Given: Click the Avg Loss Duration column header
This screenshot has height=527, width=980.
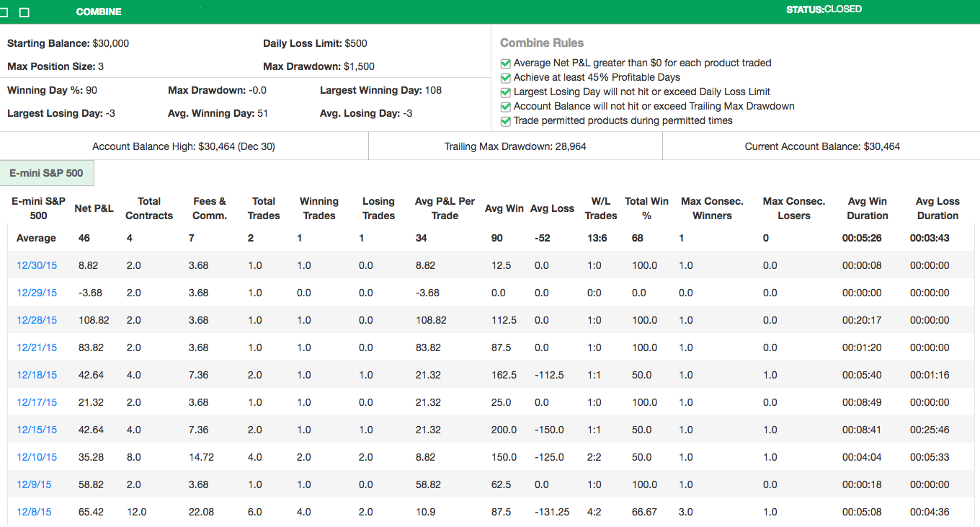Looking at the screenshot, I should click(x=937, y=208).
